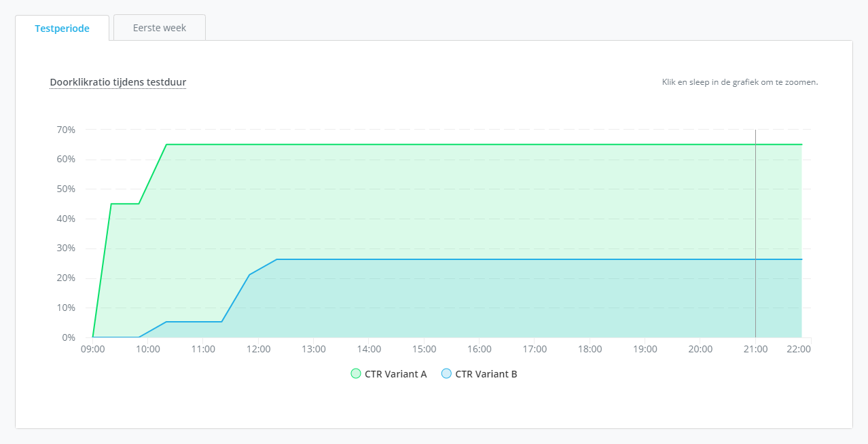Image resolution: width=868 pixels, height=444 pixels.
Task: Click the peak point of the green line
Action: pyautogui.click(x=166, y=144)
